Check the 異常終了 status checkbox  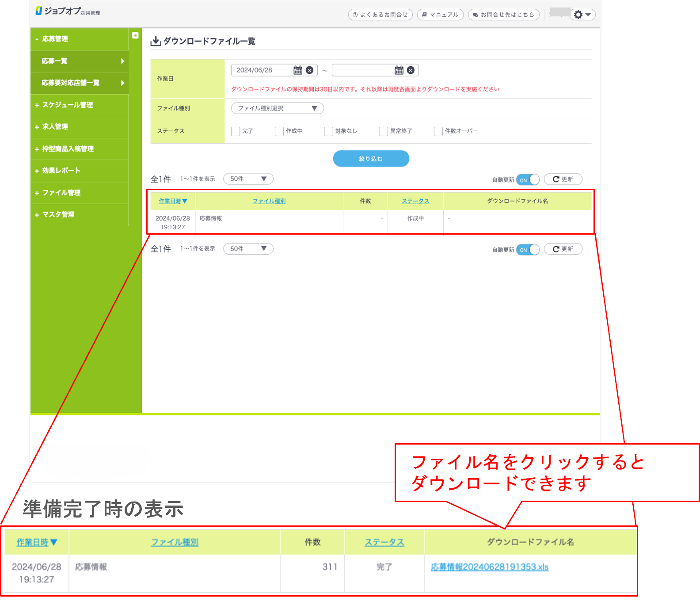tap(384, 131)
